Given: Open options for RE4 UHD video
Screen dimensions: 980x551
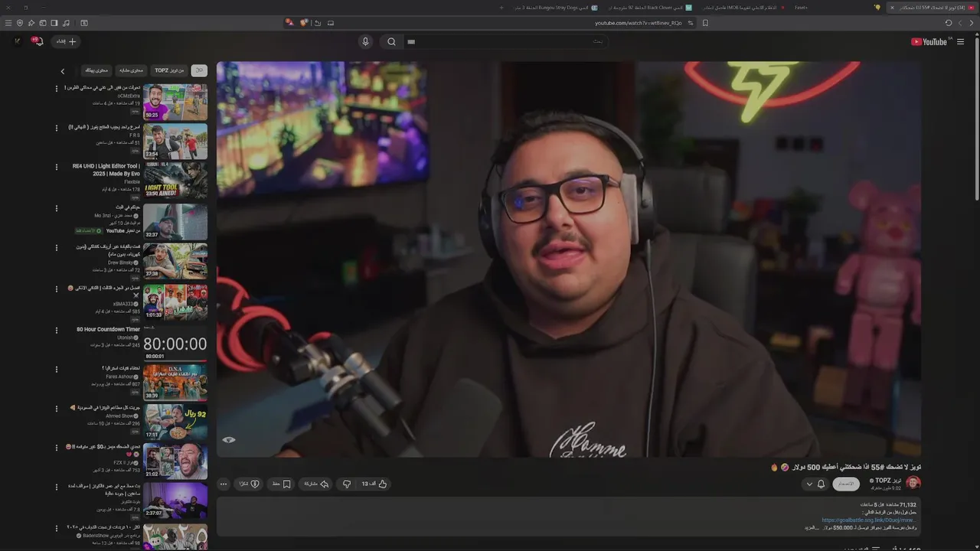Looking at the screenshot, I should coord(56,168).
